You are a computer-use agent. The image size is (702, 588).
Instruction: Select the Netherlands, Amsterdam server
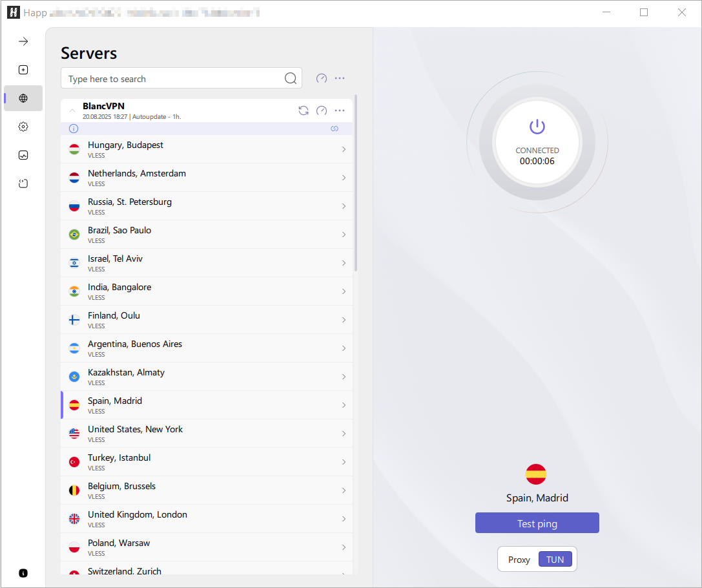coord(194,178)
